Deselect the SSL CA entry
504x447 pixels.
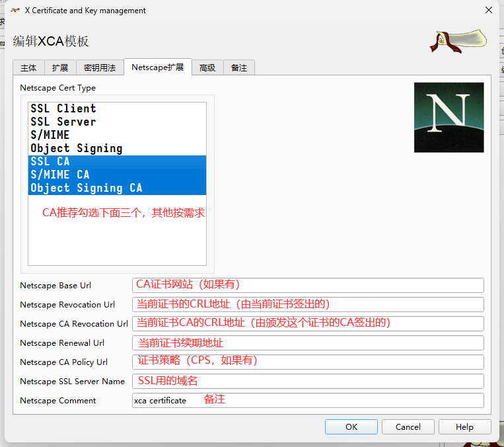(x=50, y=161)
